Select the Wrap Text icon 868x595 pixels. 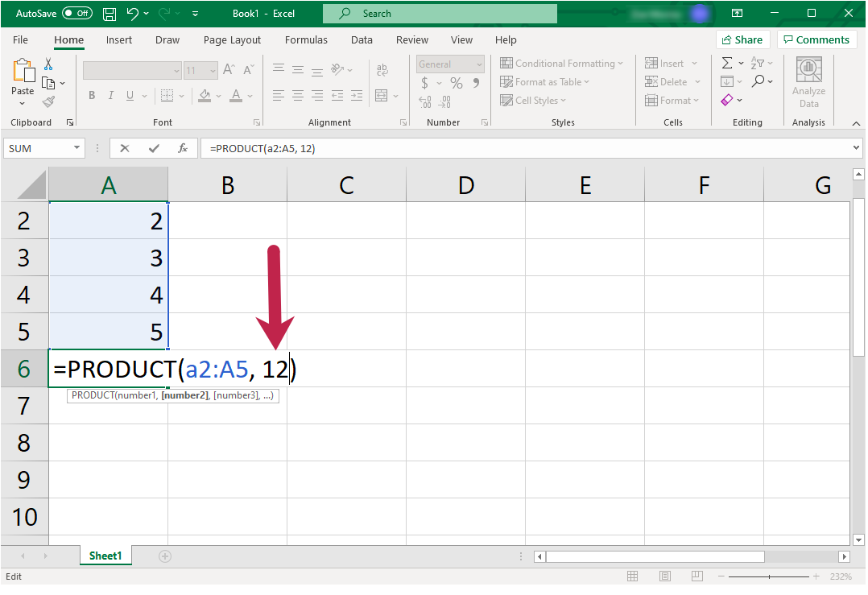point(382,69)
